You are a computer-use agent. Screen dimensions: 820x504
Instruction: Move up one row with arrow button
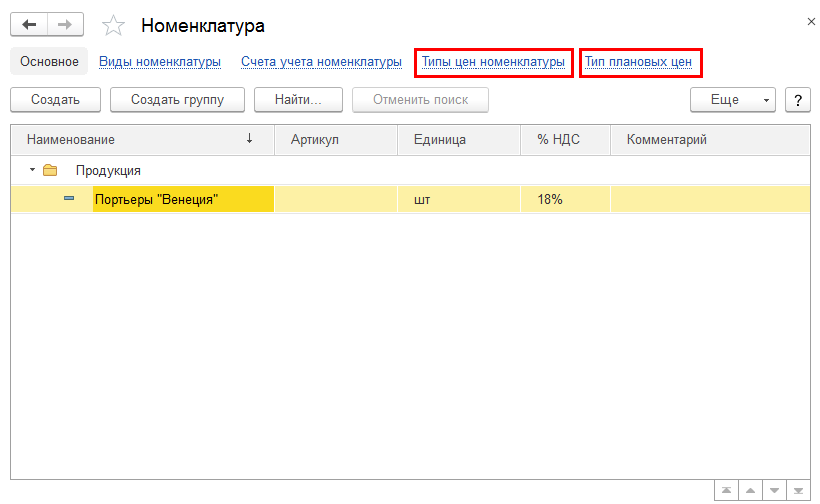pyautogui.click(x=750, y=491)
